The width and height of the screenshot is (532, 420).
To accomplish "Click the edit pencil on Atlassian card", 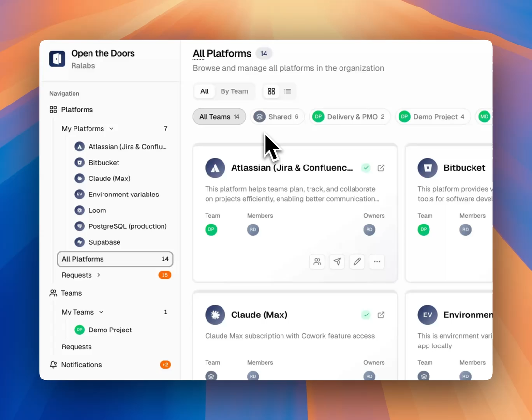I will (x=357, y=261).
